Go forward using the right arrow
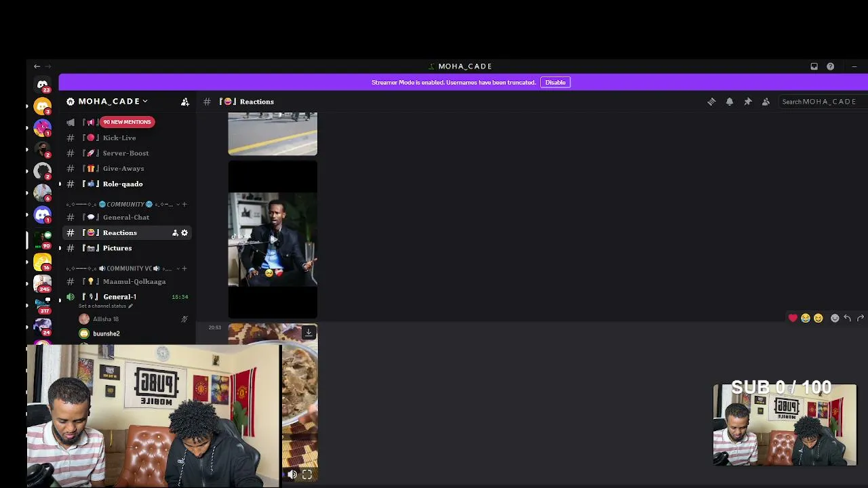This screenshot has height=488, width=868. [x=47, y=66]
